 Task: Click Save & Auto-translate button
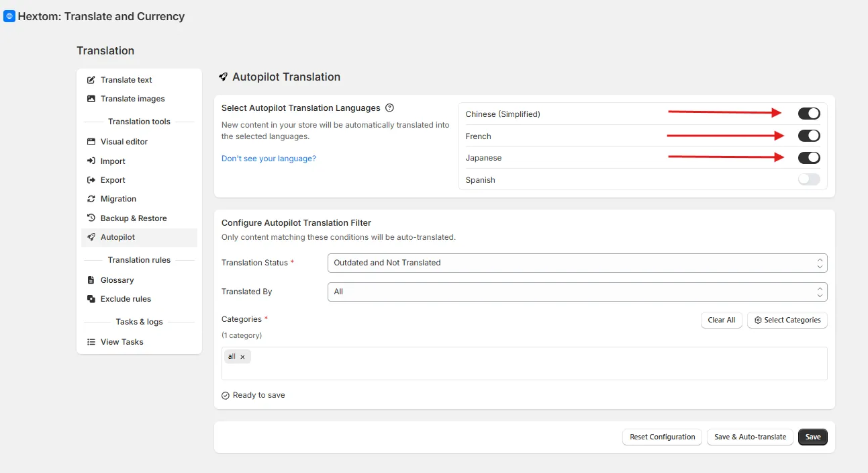[x=751, y=437]
